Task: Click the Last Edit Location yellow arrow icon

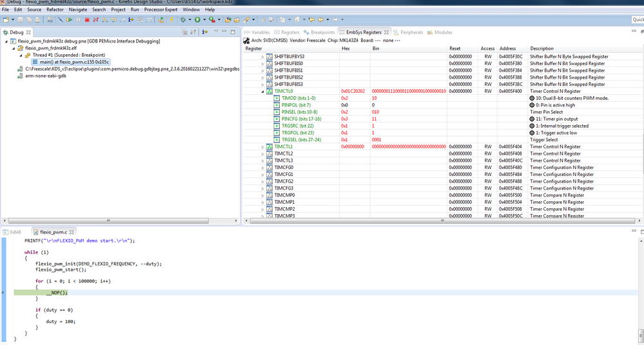Action: point(311,20)
